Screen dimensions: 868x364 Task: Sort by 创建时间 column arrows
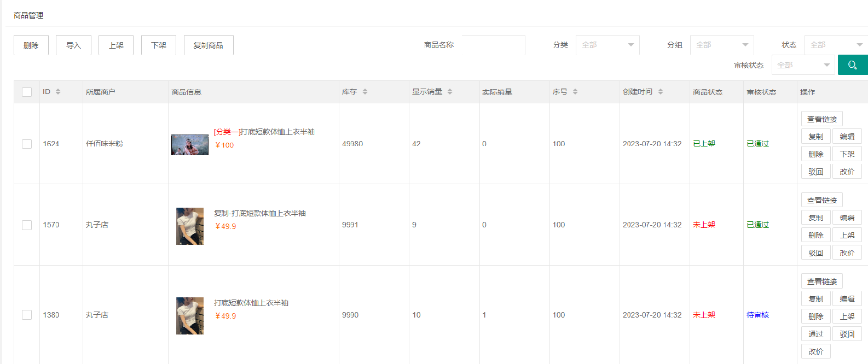pyautogui.click(x=661, y=92)
